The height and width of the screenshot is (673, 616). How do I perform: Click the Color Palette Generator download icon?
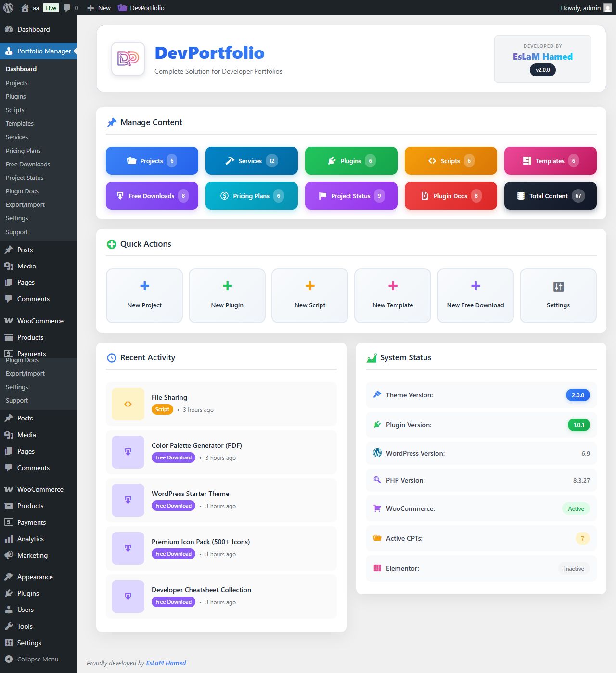pyautogui.click(x=128, y=452)
